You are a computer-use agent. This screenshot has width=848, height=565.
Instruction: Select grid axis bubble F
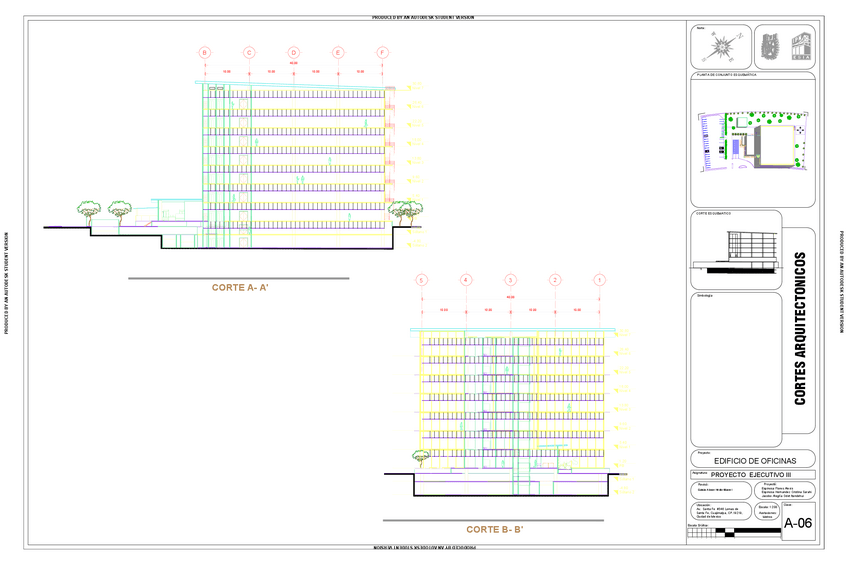click(x=383, y=52)
